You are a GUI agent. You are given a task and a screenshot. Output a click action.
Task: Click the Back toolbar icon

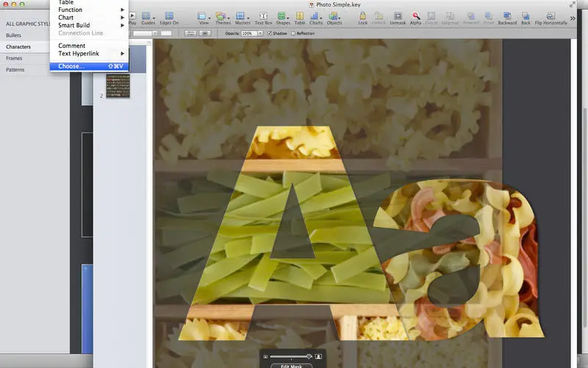tap(526, 18)
